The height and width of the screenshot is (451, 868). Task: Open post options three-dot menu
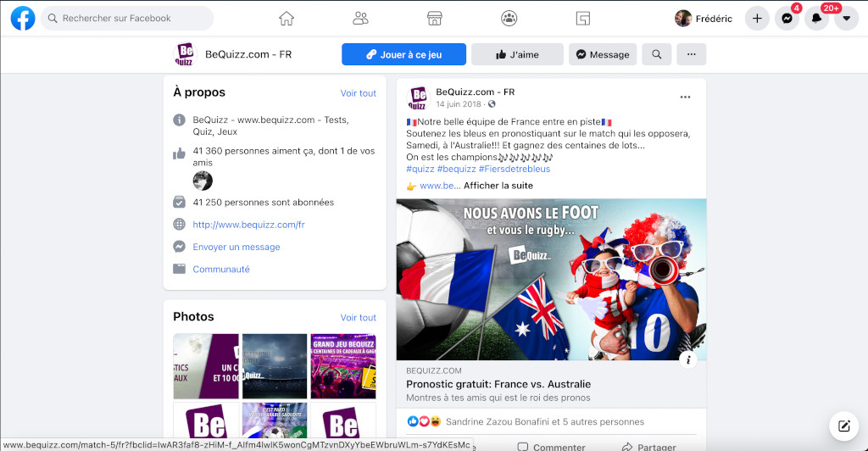click(x=685, y=97)
